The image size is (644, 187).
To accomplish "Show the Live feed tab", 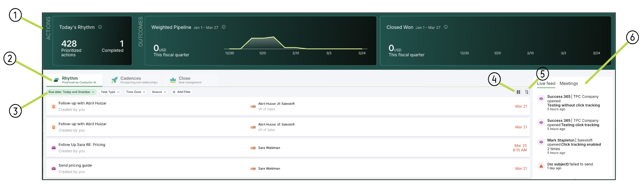I will (x=546, y=84).
